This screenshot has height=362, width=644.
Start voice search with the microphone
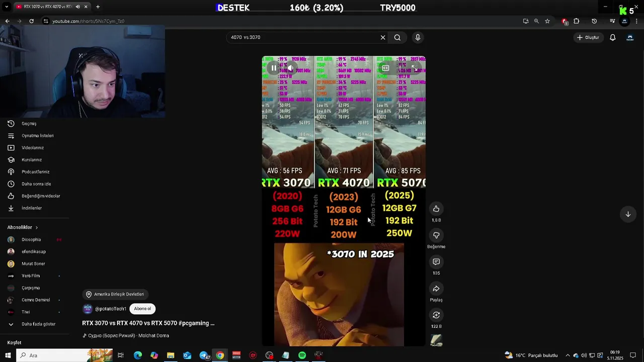(x=418, y=37)
